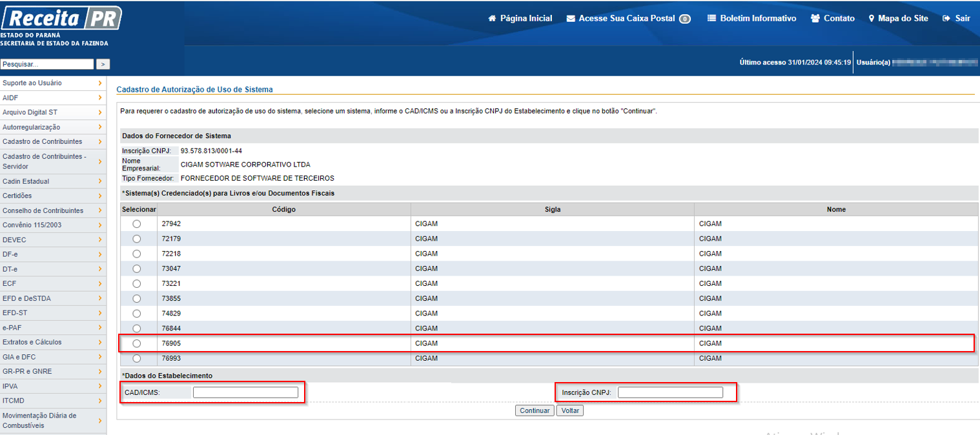Screen dimensions: 980x435
Task: Open Movimentação Diária de Combustíveis menu
Action: pos(53,420)
